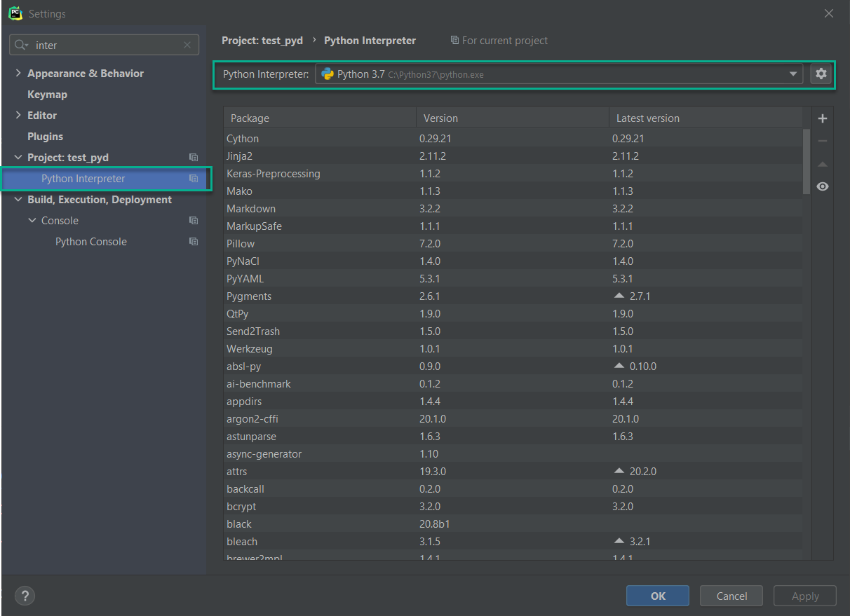This screenshot has width=850, height=616.
Task: Select the Plugins settings entry
Action: [x=43, y=136]
